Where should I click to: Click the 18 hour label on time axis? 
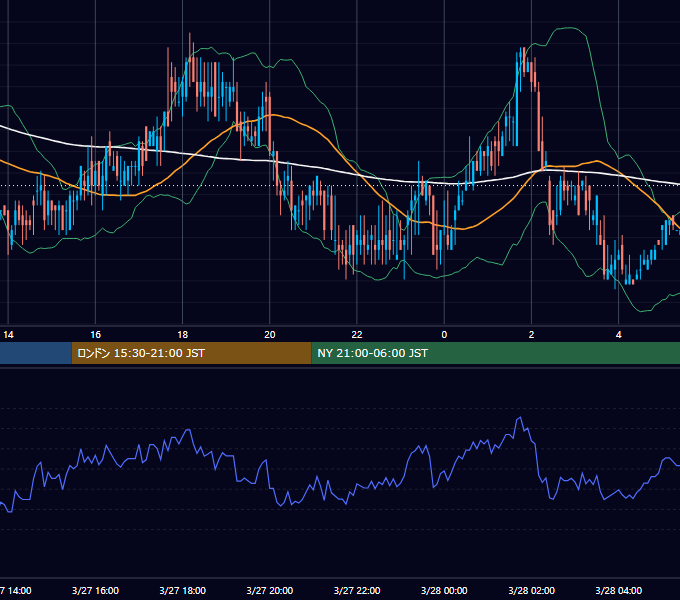tap(183, 335)
